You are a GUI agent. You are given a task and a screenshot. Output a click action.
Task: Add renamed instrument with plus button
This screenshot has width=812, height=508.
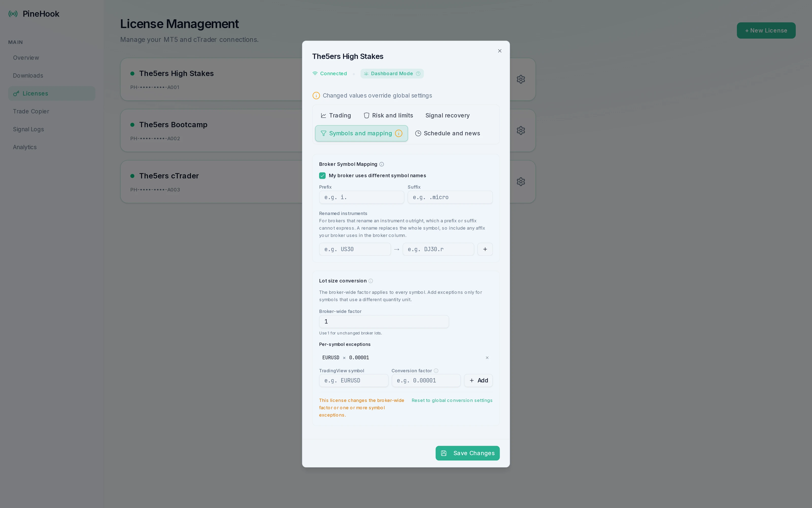coord(485,249)
